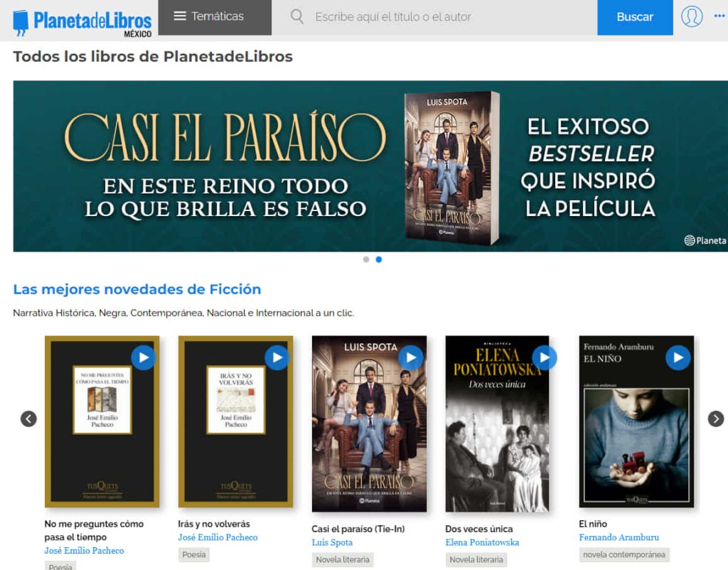The image size is (728, 570).
Task: Open the three-dot more options menu
Action: tap(719, 16)
